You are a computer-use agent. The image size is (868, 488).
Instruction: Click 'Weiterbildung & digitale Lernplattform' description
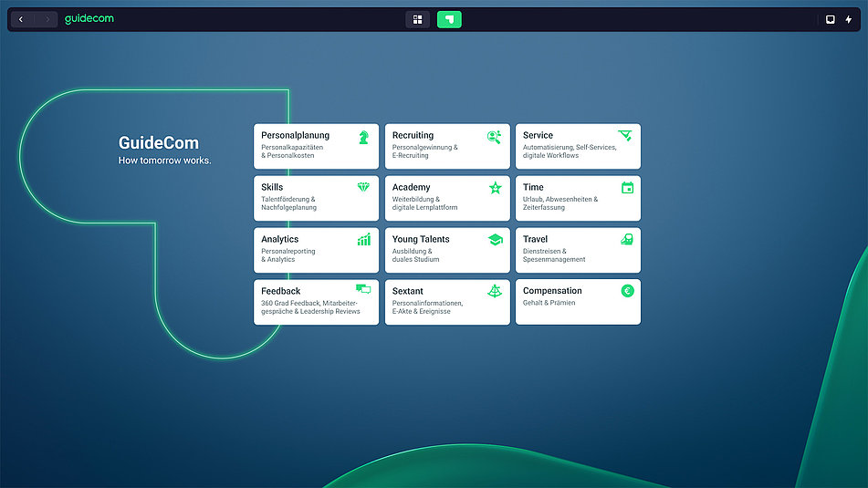tap(424, 203)
